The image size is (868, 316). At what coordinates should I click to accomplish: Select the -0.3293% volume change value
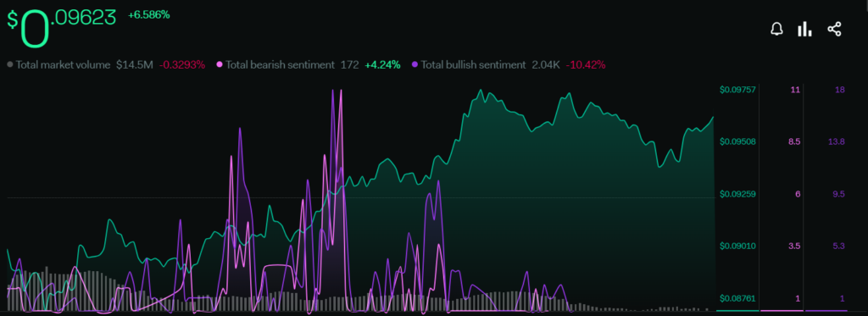(182, 64)
